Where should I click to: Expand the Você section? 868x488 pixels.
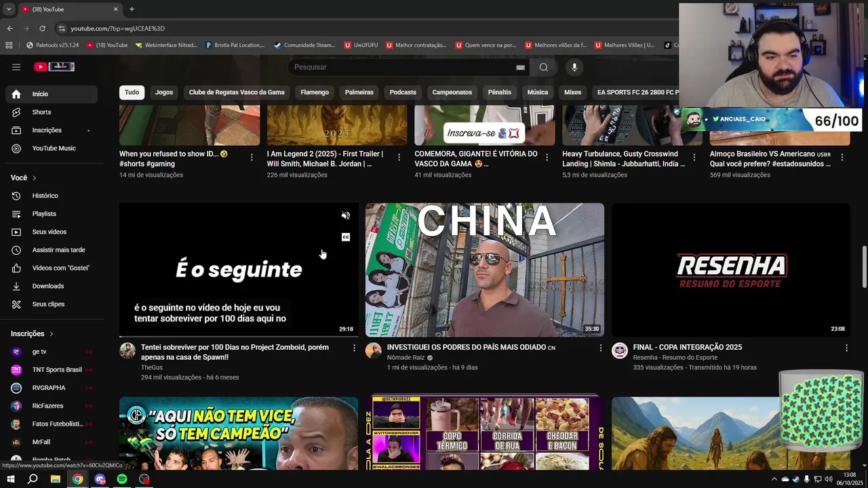pos(24,178)
